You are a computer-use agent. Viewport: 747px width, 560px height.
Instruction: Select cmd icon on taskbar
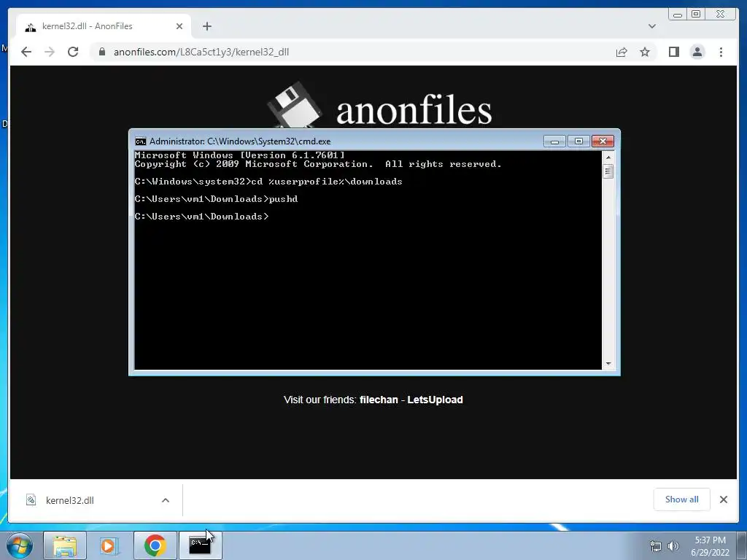point(200,545)
